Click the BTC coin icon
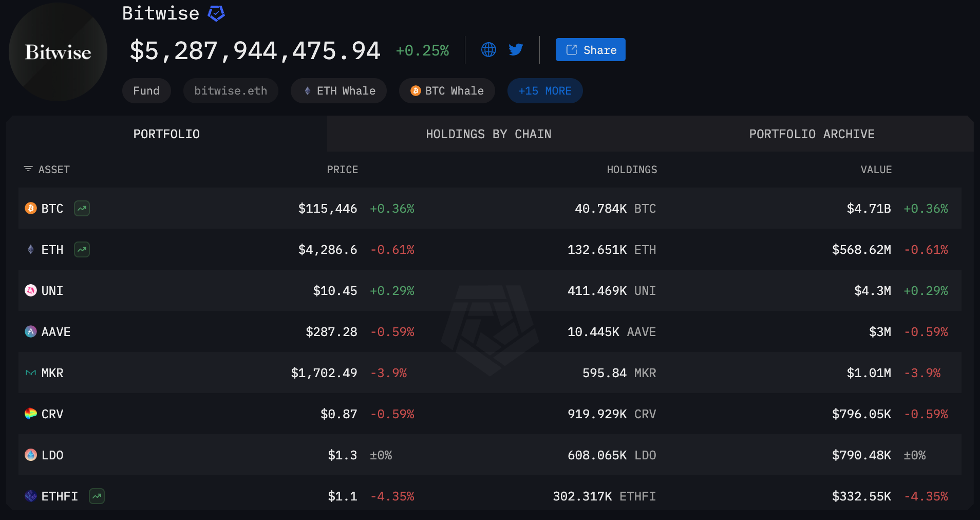 [31, 208]
